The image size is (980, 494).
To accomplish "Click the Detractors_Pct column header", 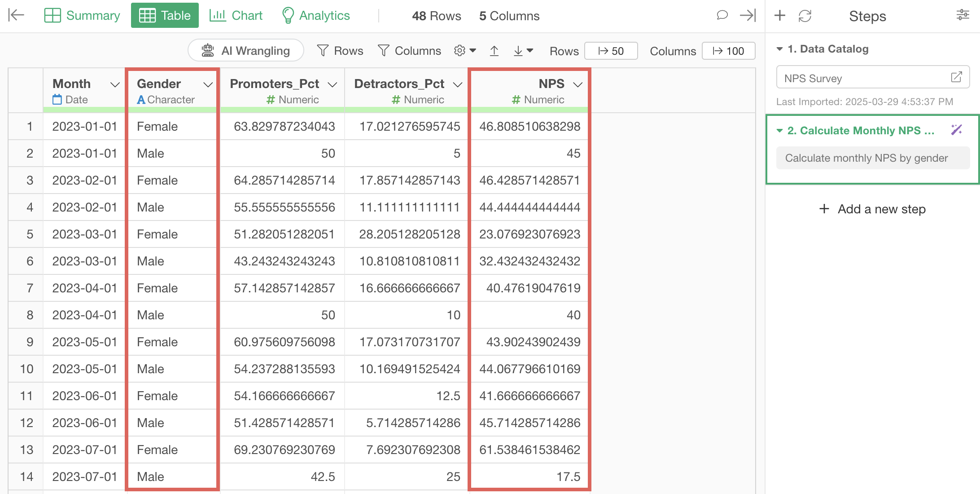I will [x=407, y=90].
